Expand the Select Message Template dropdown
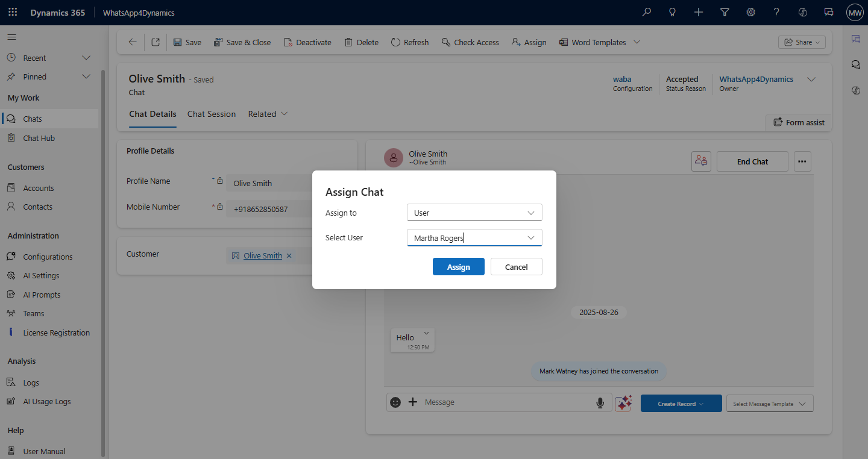 [x=770, y=404]
